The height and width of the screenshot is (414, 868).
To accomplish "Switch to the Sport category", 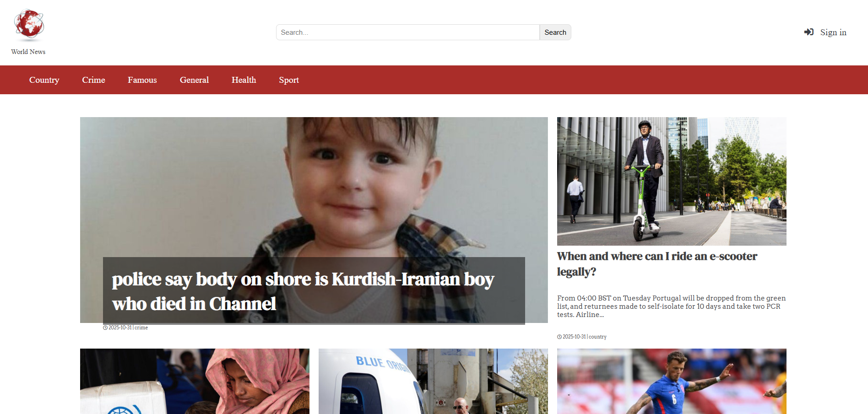I will [289, 80].
